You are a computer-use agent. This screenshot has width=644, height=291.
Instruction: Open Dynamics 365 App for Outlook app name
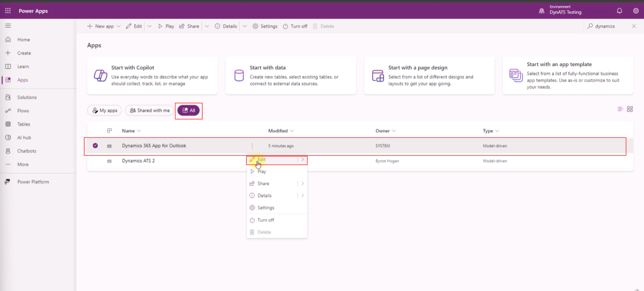tap(154, 145)
